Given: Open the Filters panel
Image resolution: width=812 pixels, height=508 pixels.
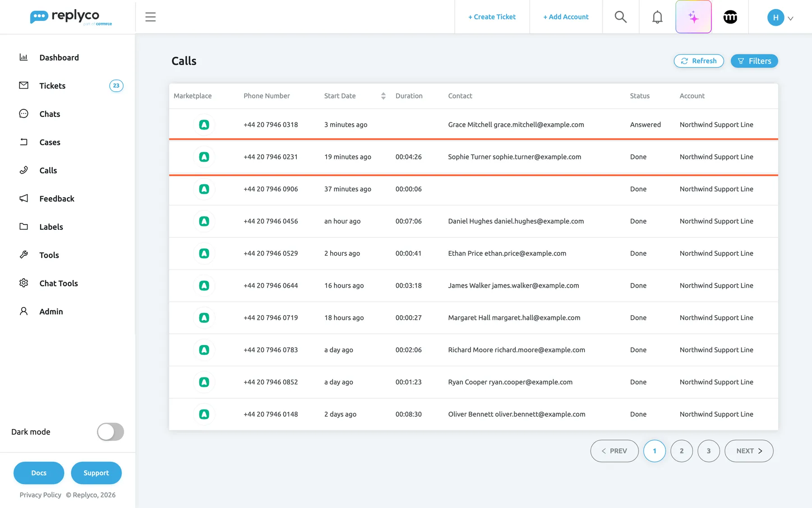Looking at the screenshot, I should (x=754, y=61).
